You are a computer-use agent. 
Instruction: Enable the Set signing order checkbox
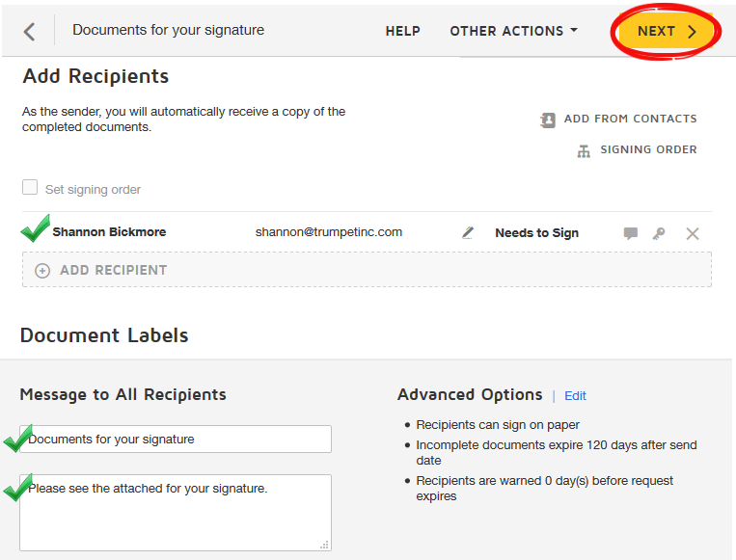pos(30,187)
